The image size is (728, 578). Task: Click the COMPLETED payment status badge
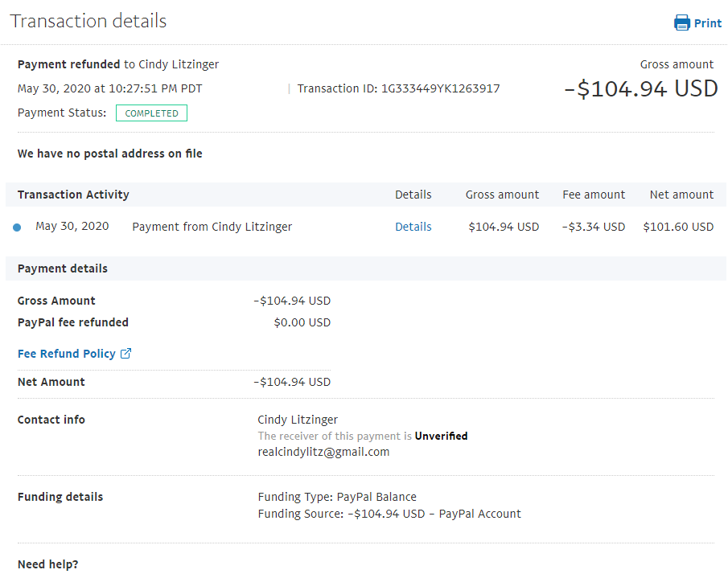coord(151,113)
